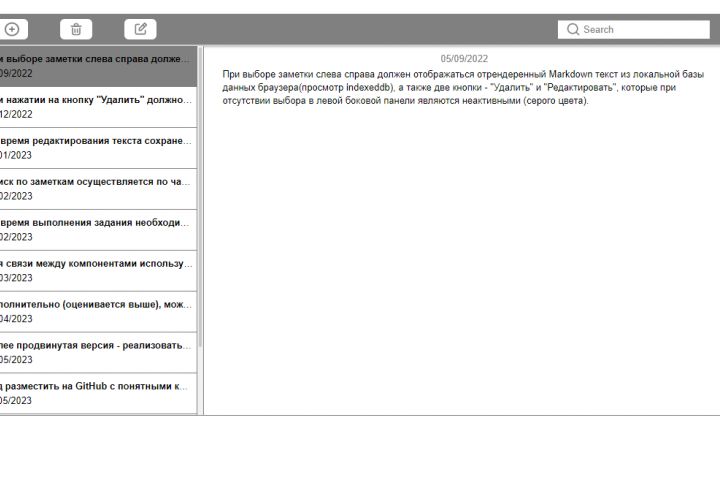720x480 pixels.
Task: Click the magnifier icon in search box
Action: [573, 29]
